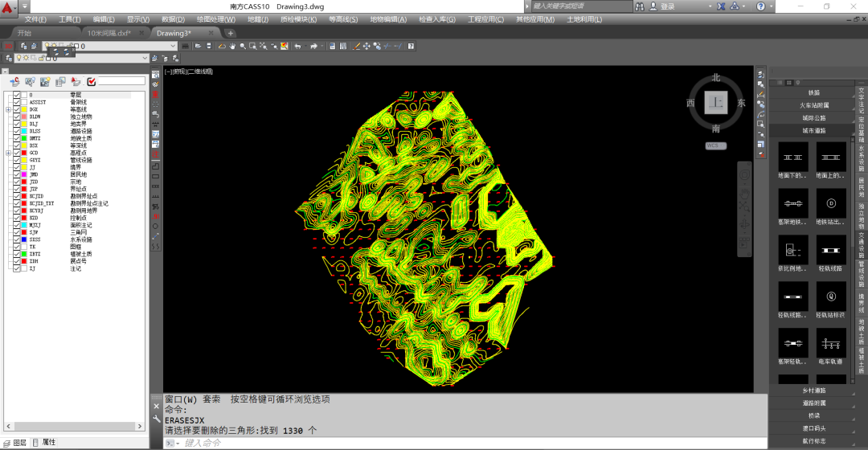Select the 电车轨道 tram track symbol
Image resolution: width=868 pixels, height=450 pixels.
point(830,343)
